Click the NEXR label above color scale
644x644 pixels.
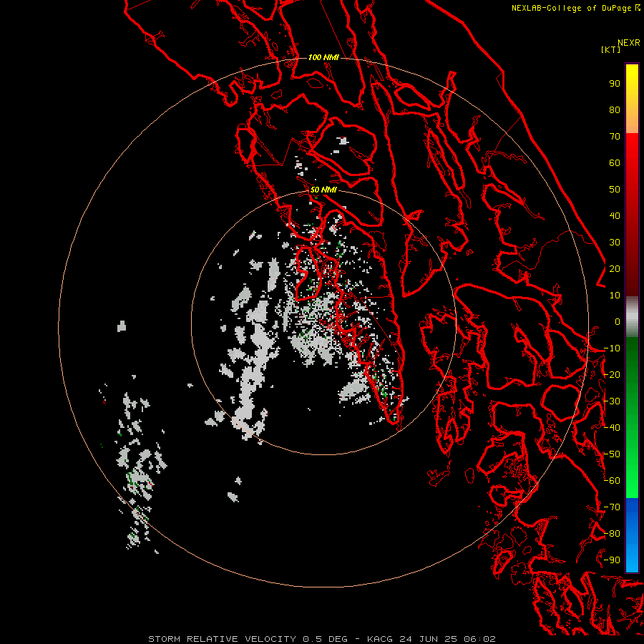[x=629, y=43]
